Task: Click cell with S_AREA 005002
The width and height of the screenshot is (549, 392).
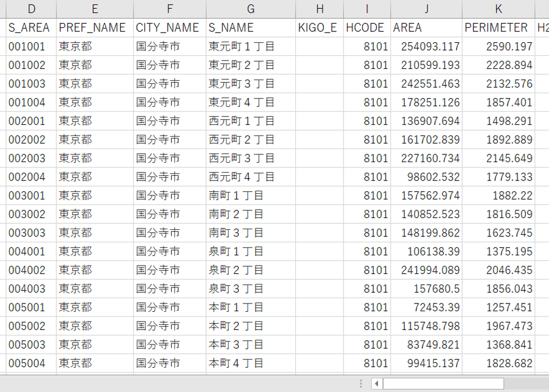Action: click(x=31, y=326)
